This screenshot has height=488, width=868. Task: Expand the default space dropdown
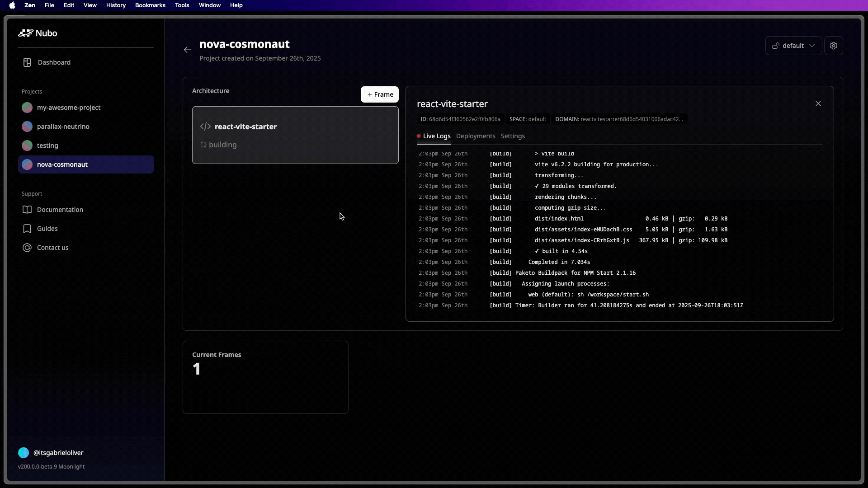793,46
